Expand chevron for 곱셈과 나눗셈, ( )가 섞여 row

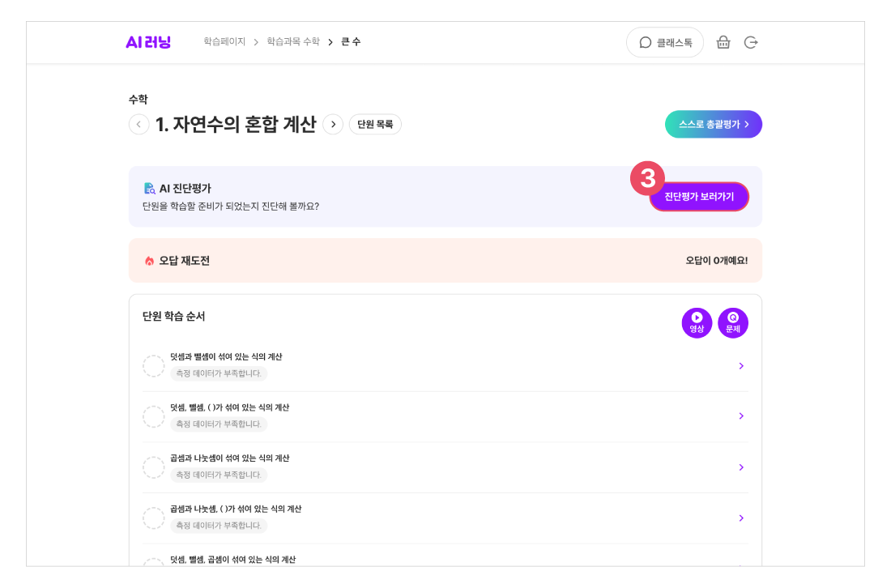pos(741,518)
